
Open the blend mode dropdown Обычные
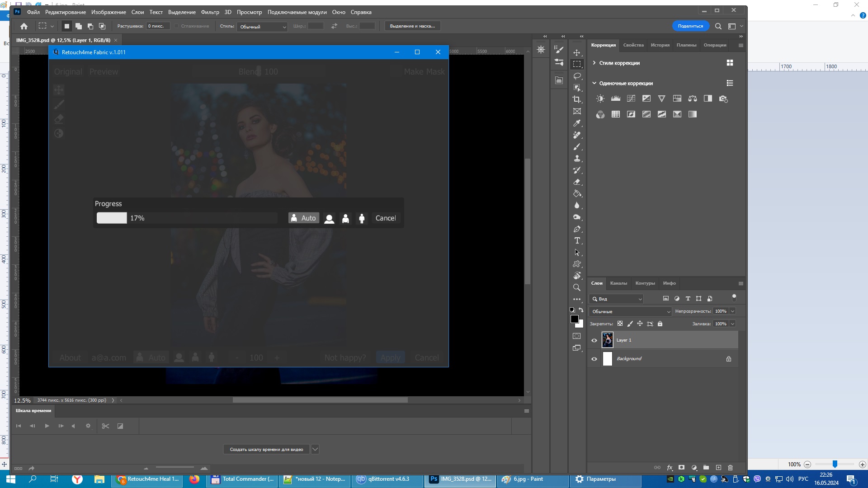click(x=630, y=311)
